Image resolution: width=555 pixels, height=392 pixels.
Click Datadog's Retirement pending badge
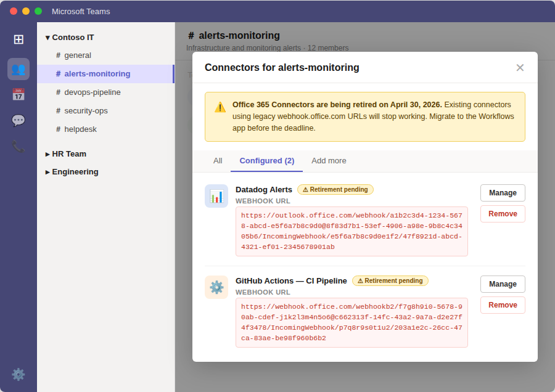(x=335, y=190)
